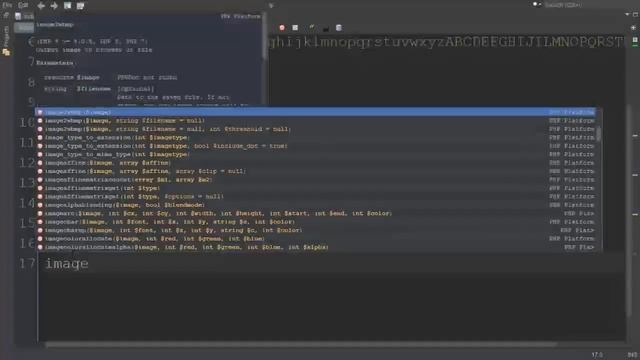Click the 17:6 cursor position in status bar
640x360 pixels.
[x=597, y=355]
